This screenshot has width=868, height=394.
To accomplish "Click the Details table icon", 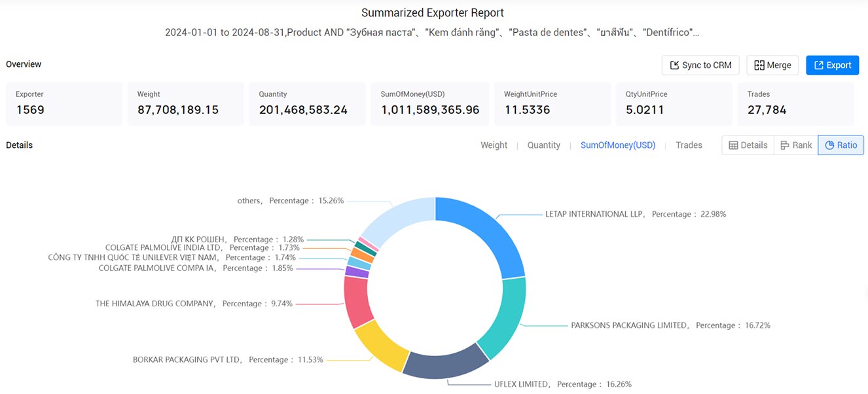I will (x=733, y=145).
